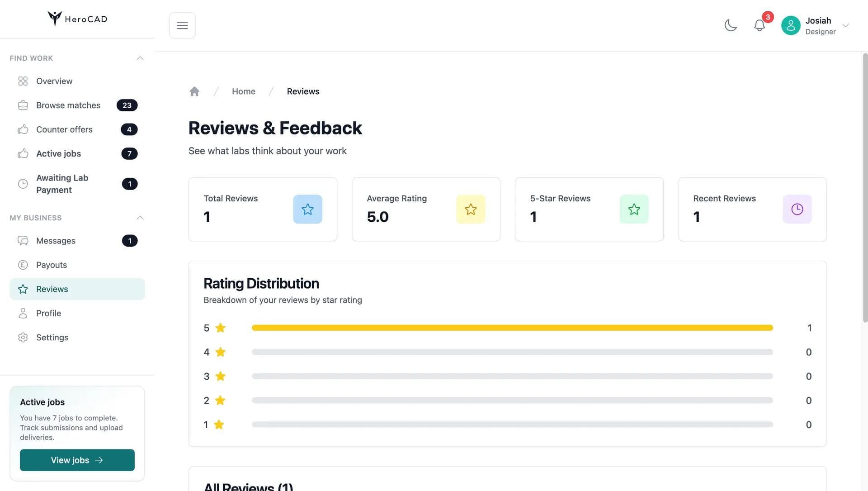Click the purple Recent Reviews clock icon
This screenshot has width=868, height=491.
797,209
